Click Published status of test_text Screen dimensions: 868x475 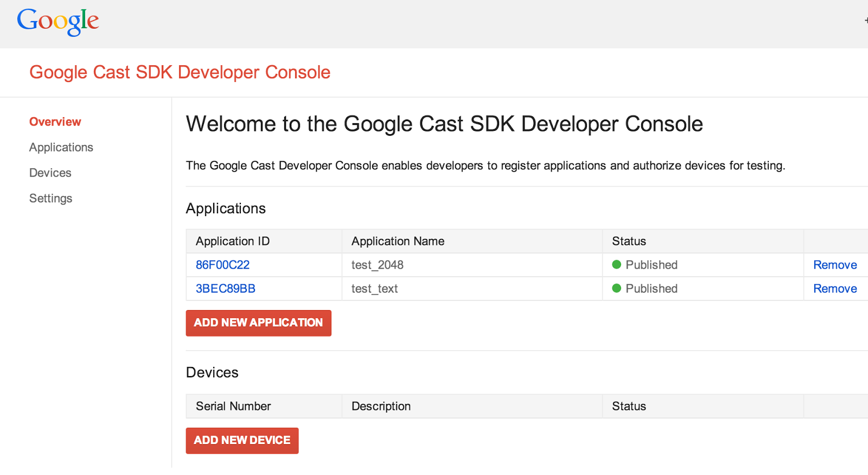(652, 289)
